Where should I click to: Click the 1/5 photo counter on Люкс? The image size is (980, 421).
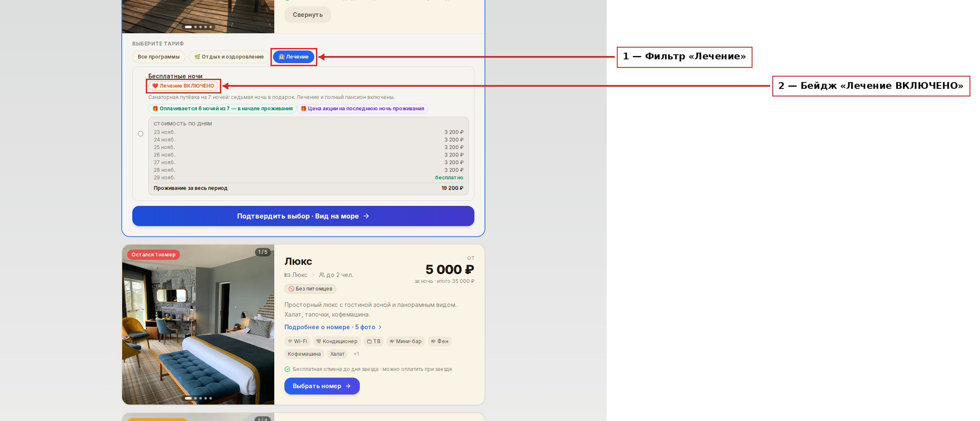tap(262, 252)
